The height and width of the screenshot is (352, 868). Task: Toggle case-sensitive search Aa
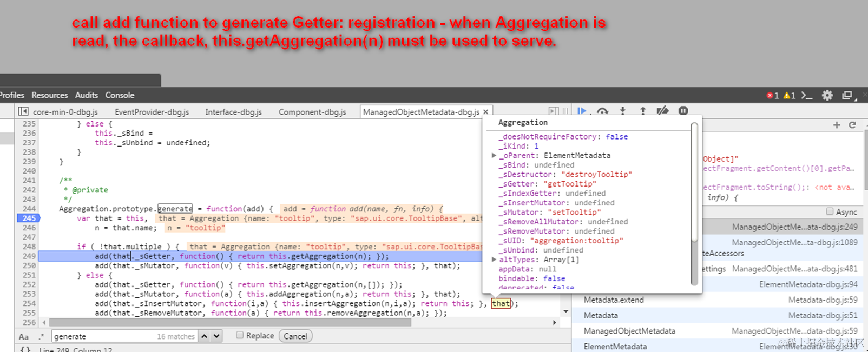tap(24, 336)
